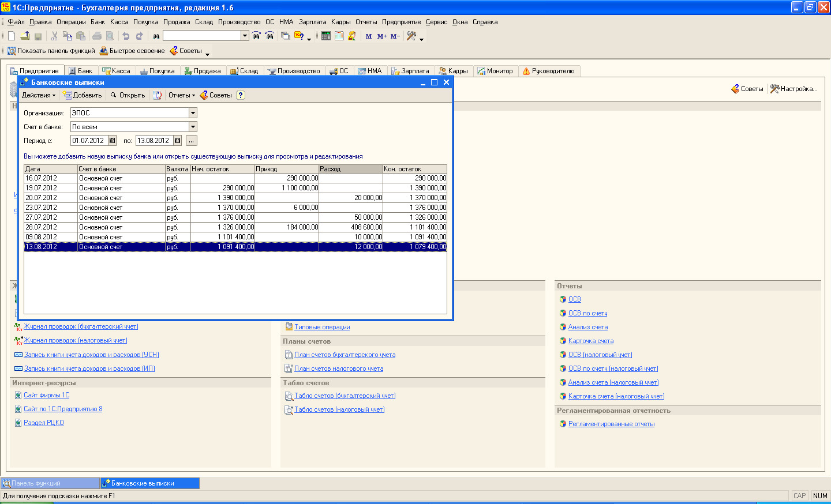Expand the Счет в банке dropdown arrow
The height and width of the screenshot is (504, 831).
(x=193, y=127)
